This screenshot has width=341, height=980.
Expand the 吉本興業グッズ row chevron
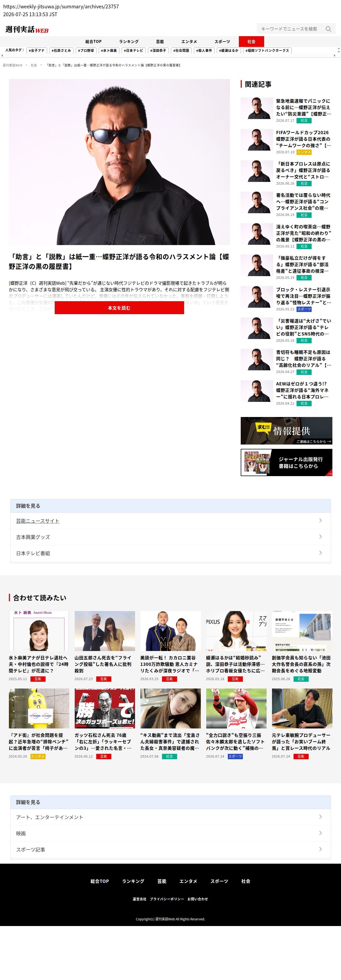click(321, 537)
